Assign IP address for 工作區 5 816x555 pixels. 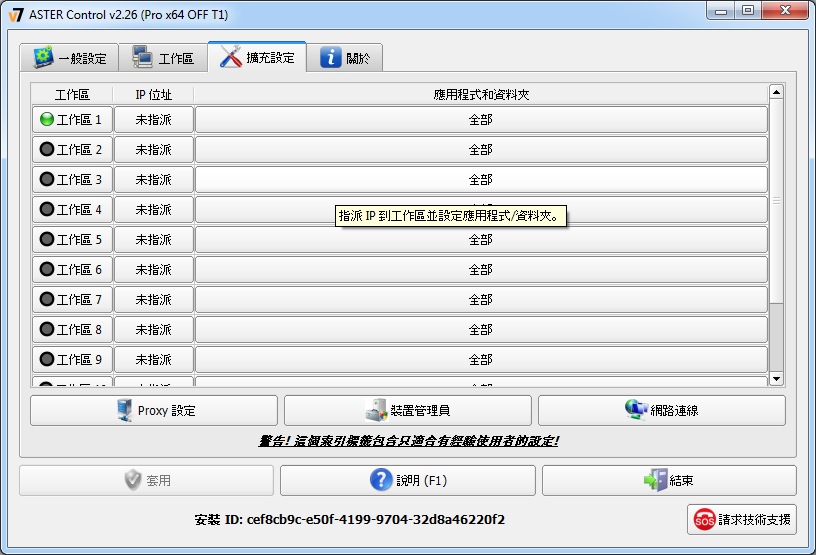(x=154, y=239)
